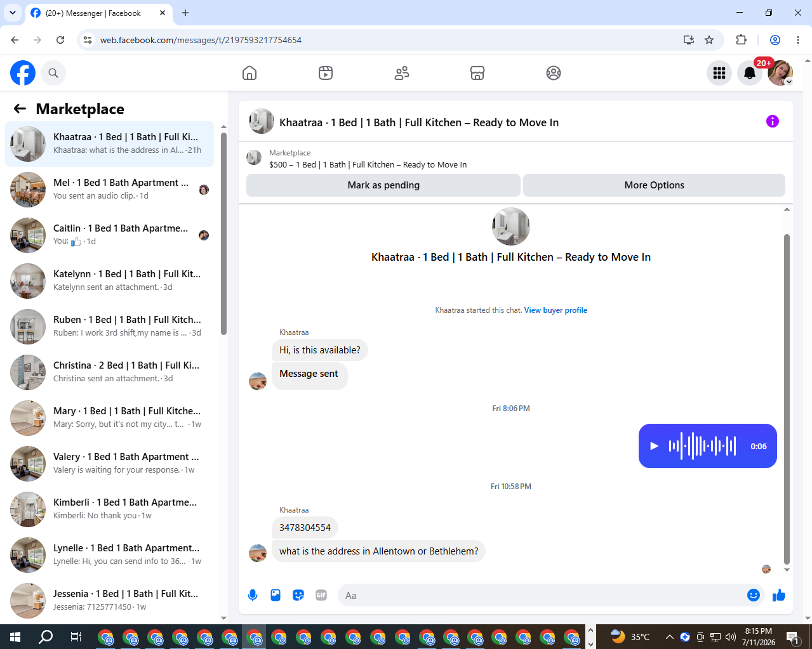812x649 pixels.
Task: Open the Kimberli conversation
Action: pyautogui.click(x=110, y=509)
